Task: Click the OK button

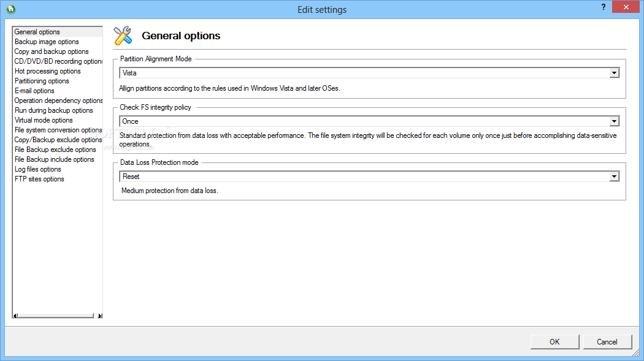Action: coord(554,342)
